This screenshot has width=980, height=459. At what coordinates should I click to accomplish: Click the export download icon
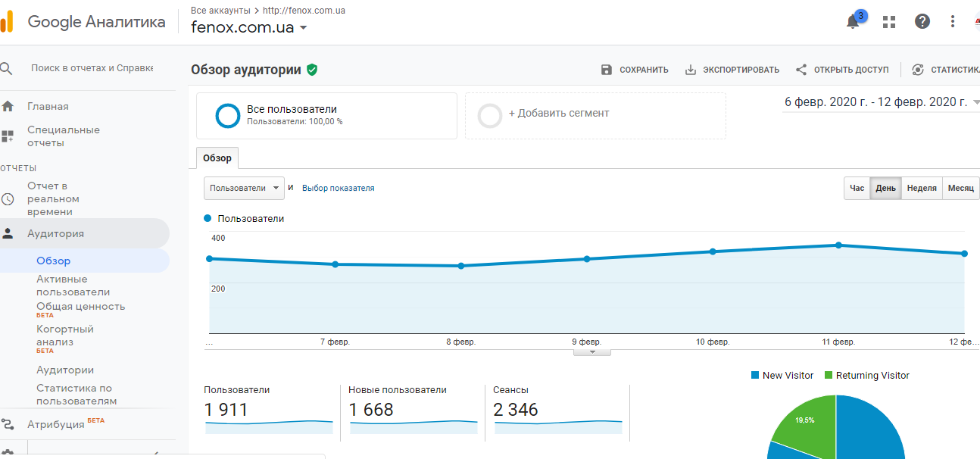pos(690,70)
